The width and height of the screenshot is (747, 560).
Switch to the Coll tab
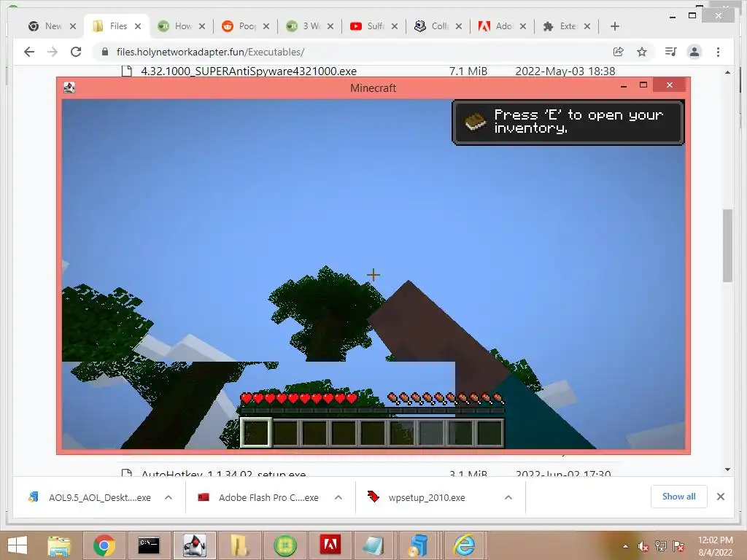(438, 26)
